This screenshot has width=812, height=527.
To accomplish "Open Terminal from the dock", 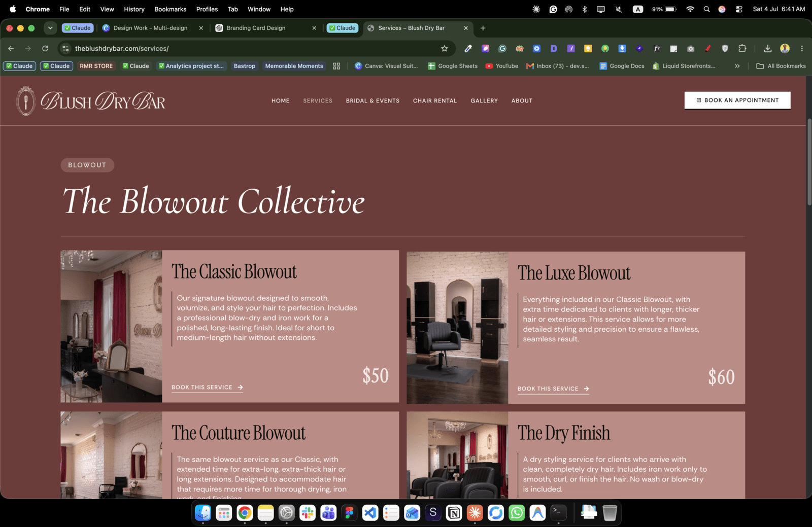I will [x=558, y=513].
